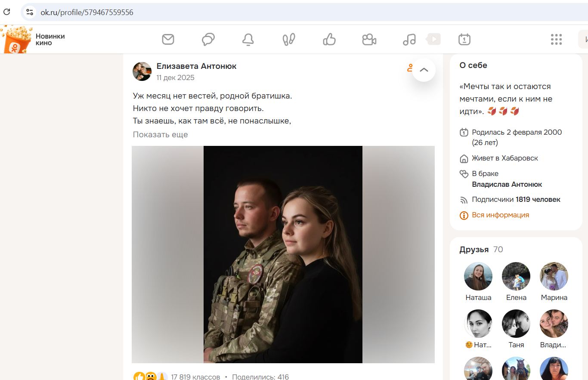The height and width of the screenshot is (380, 588).
Task: Open the thumbs-up marks icon
Action: (x=329, y=40)
